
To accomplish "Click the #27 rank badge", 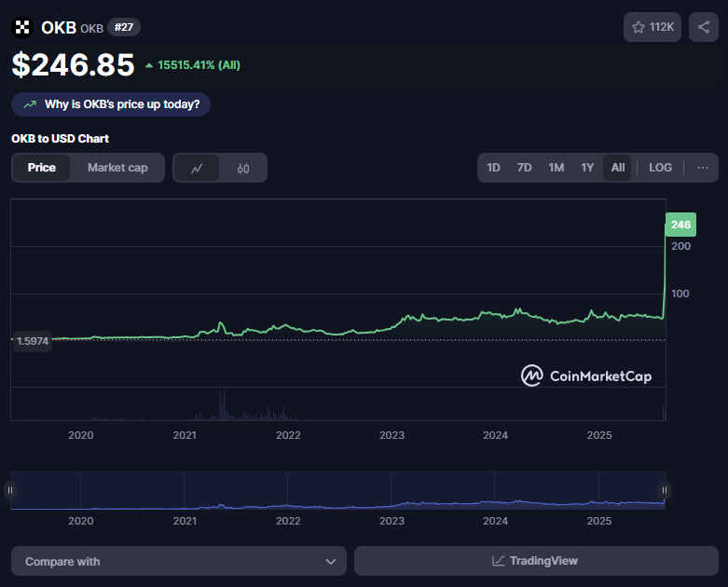I will coord(123,27).
